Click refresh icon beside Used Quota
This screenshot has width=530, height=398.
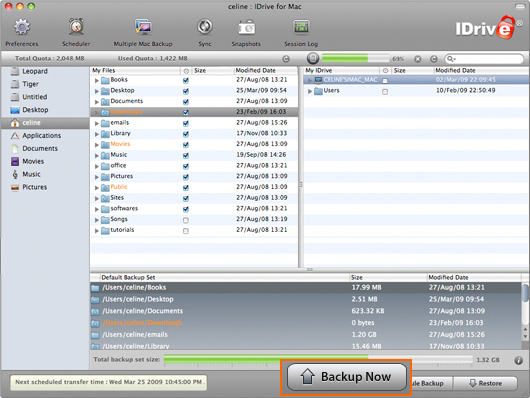(286, 59)
